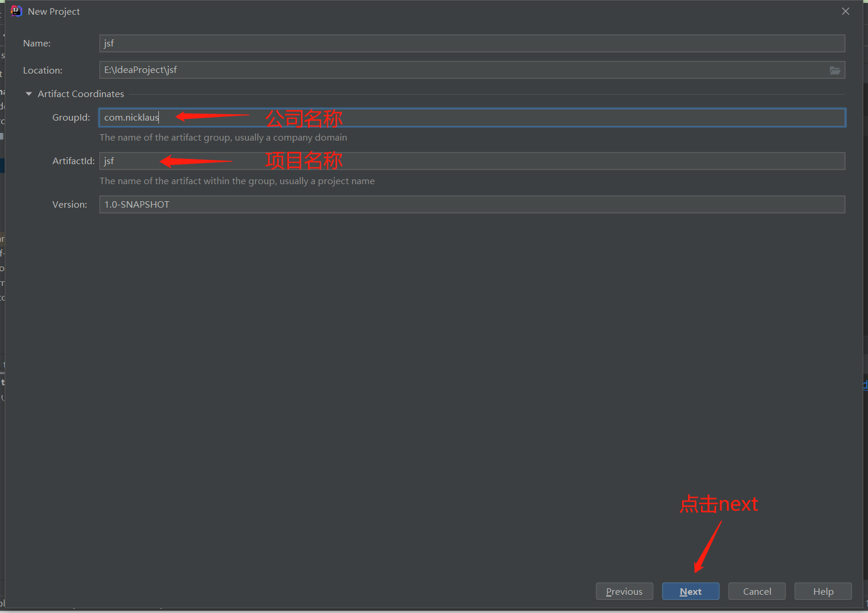
Task: Click the disclosure triangle before Artifact Coordinates
Action: pyautogui.click(x=28, y=94)
